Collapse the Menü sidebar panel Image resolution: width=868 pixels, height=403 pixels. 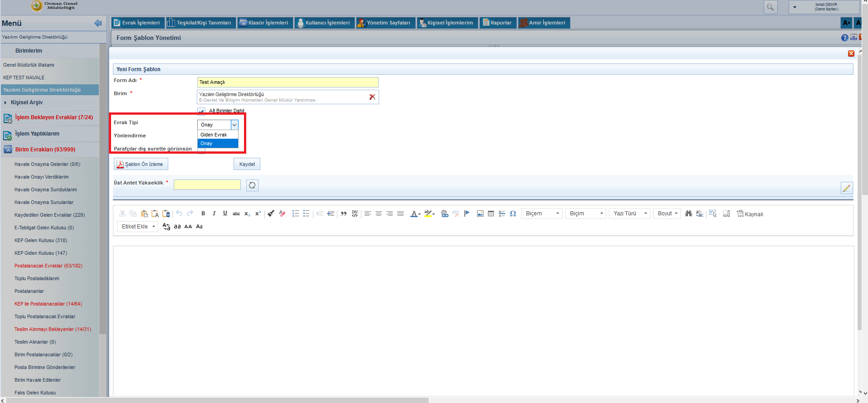point(98,23)
